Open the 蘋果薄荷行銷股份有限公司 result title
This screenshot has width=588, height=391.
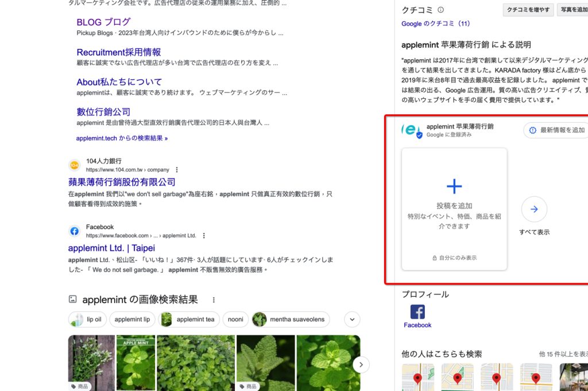[122, 182]
